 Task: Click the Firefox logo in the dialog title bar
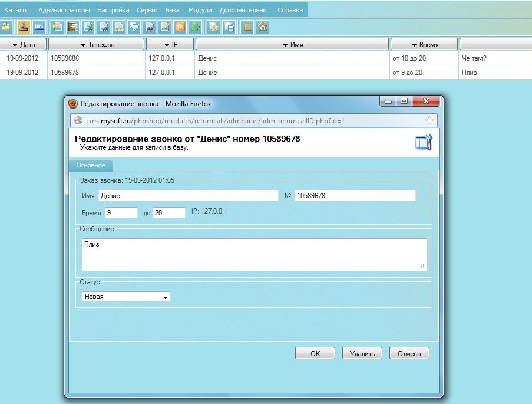point(73,104)
